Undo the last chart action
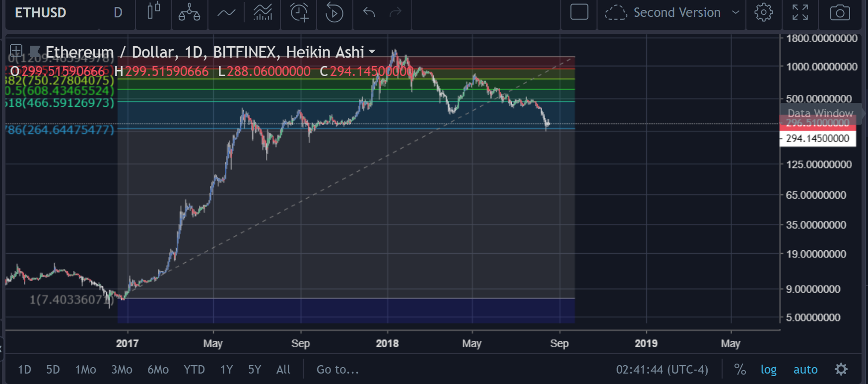Viewport: 868px width, 384px height. coord(369,12)
